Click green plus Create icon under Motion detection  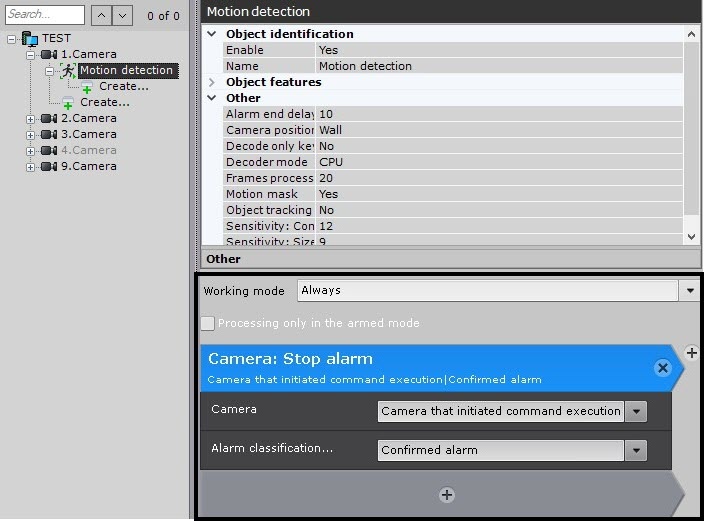[87, 88]
